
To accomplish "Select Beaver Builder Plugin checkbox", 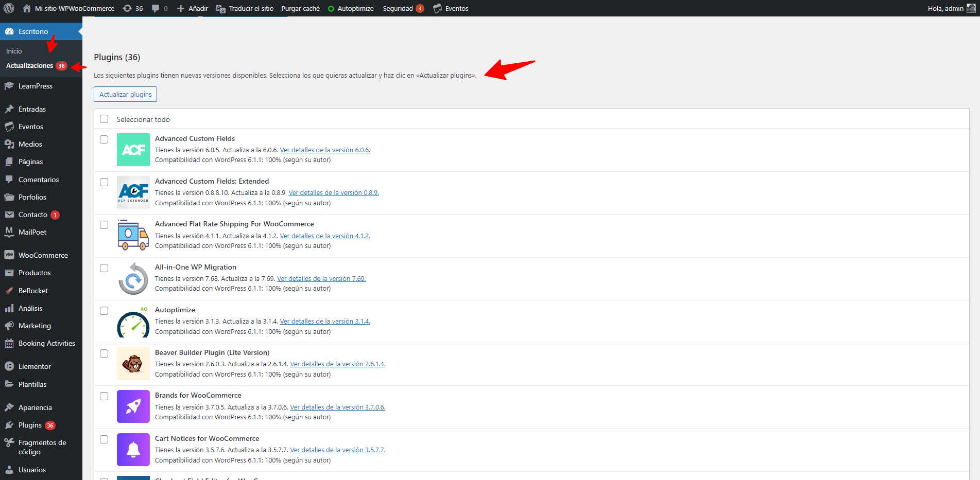I will [104, 353].
